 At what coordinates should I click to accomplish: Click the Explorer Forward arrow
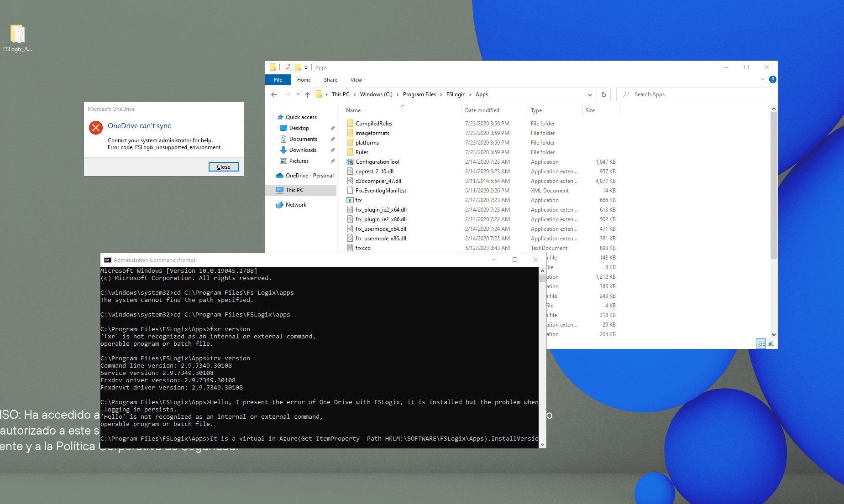point(287,94)
